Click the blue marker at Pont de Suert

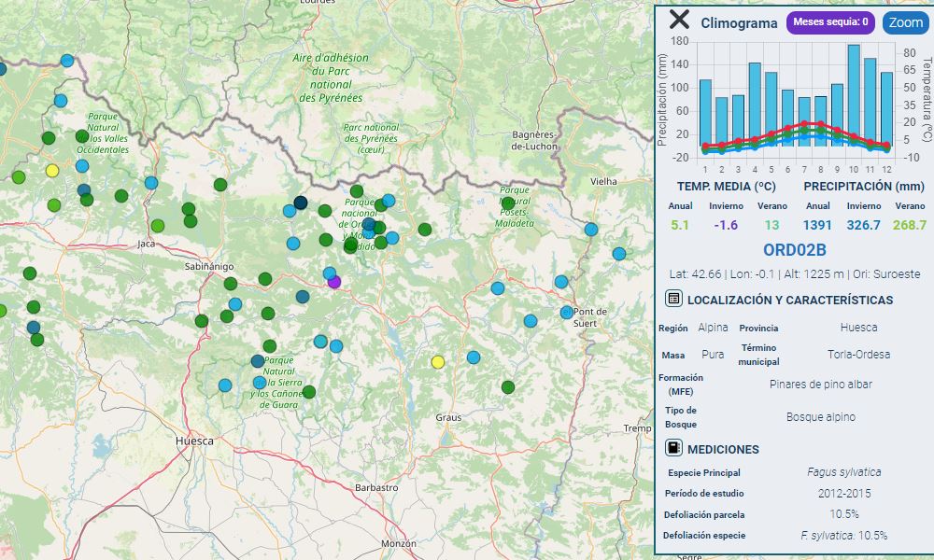(567, 312)
